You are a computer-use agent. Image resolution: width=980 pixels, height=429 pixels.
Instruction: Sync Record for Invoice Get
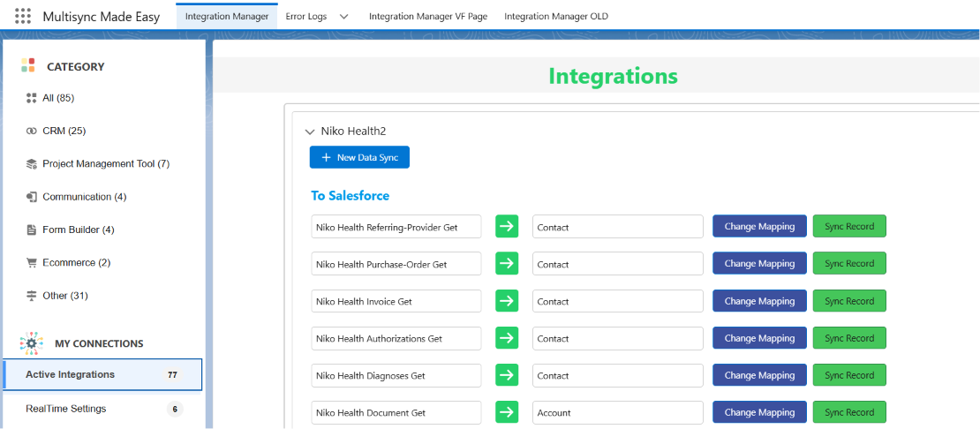(849, 301)
